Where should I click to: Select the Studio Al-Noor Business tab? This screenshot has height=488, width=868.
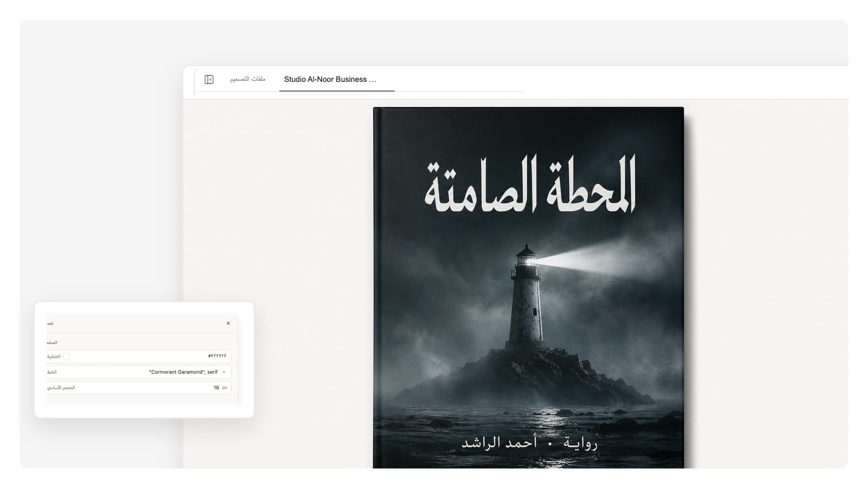pos(337,79)
